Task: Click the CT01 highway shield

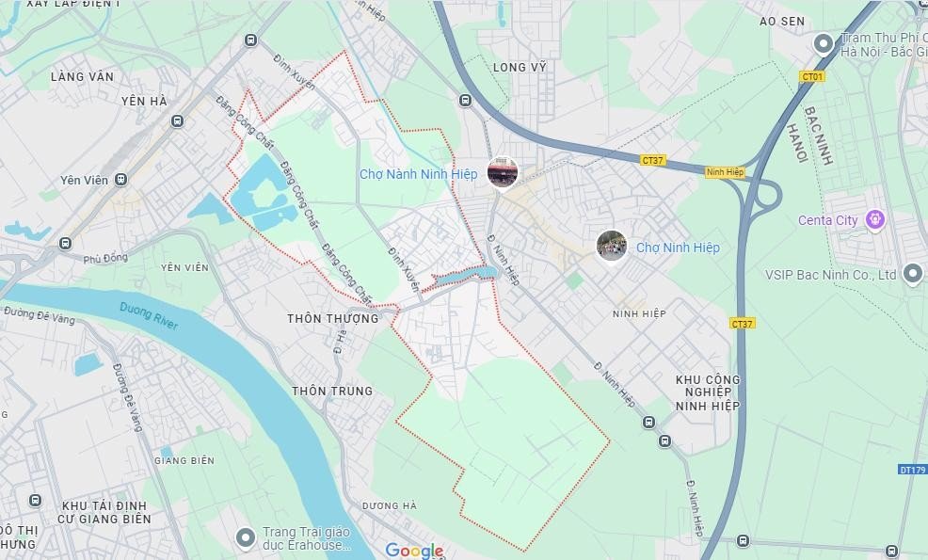Action: [x=812, y=76]
